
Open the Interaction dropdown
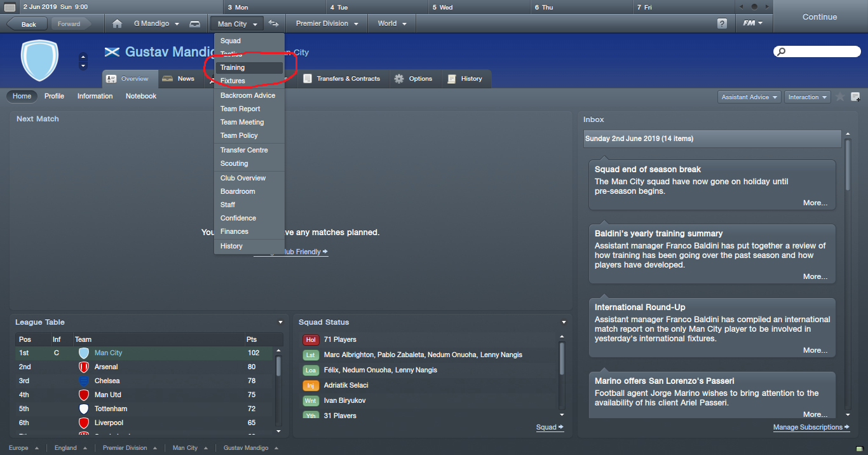pos(808,97)
